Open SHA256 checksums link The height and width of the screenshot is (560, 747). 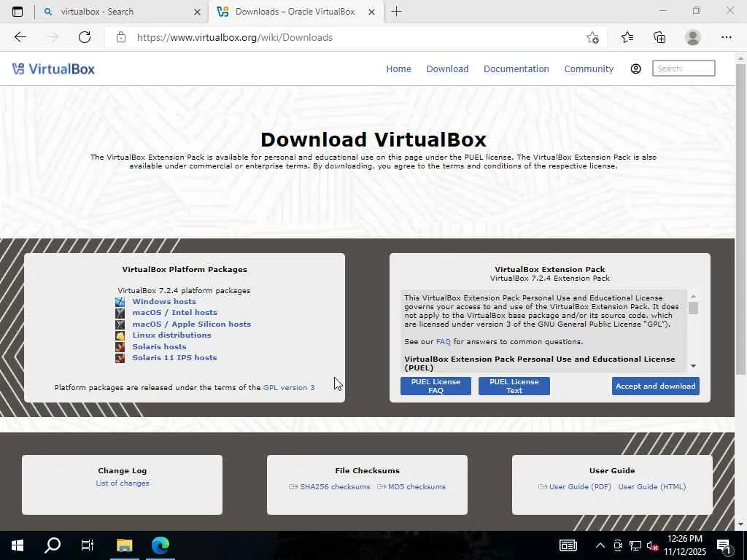tap(335, 486)
